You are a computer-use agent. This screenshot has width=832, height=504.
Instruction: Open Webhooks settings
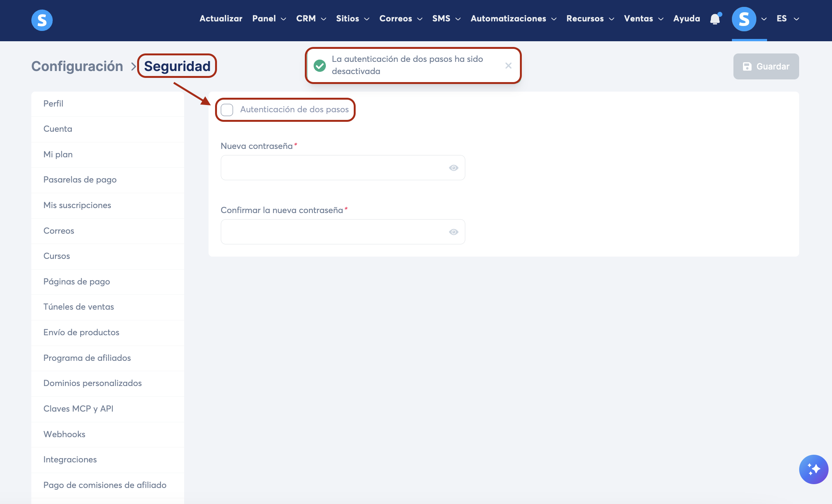click(108, 435)
